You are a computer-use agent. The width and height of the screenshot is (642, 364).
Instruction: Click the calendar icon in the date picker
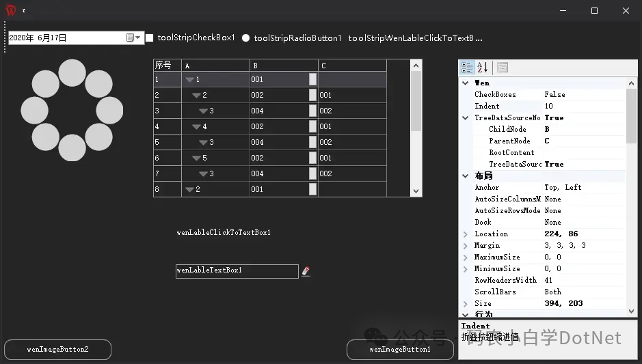coord(130,38)
